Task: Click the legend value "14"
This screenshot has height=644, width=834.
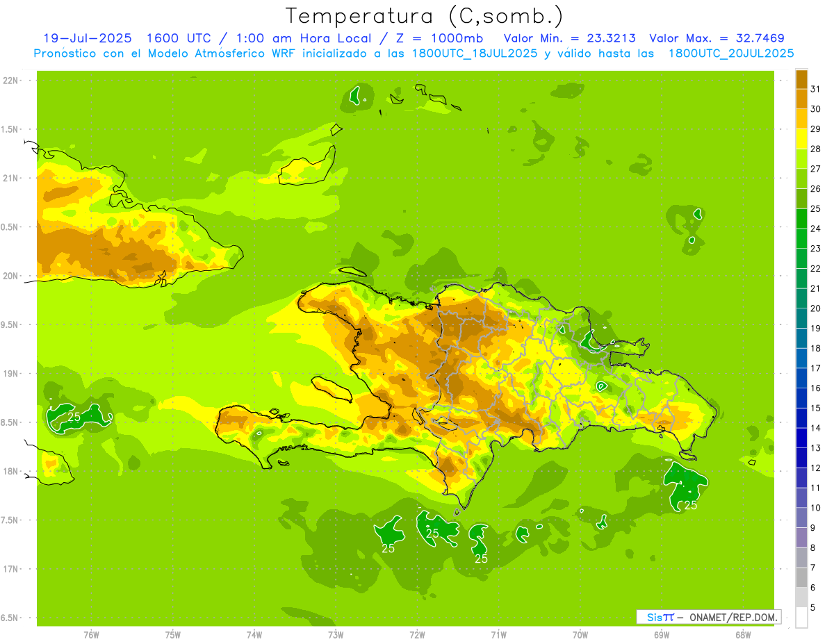Action: (x=816, y=429)
